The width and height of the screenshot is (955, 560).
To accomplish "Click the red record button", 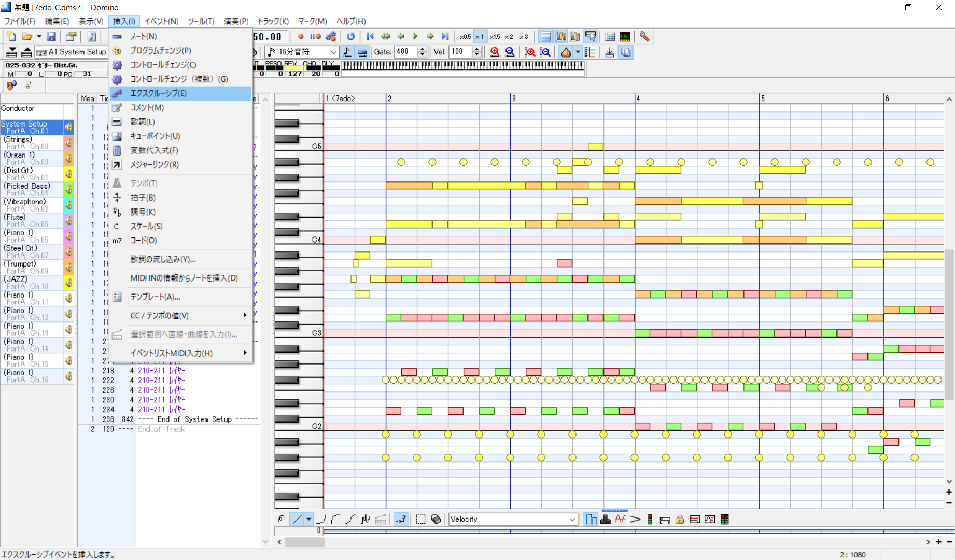I will [x=300, y=36].
